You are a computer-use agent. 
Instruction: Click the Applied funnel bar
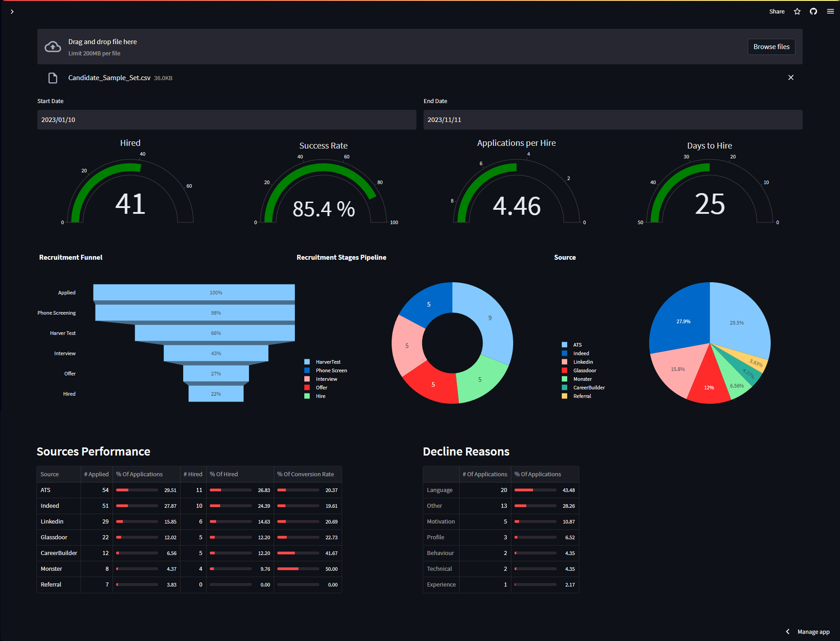click(194, 293)
